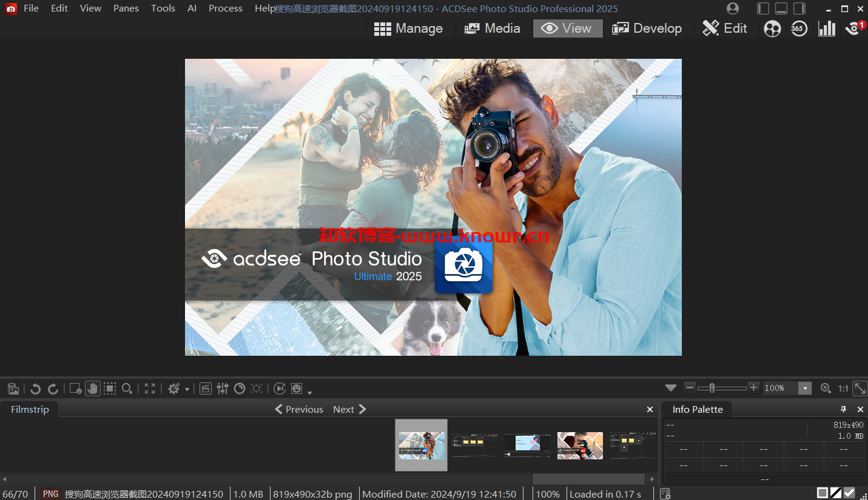Expand the toolbar options arrow

pos(309,392)
